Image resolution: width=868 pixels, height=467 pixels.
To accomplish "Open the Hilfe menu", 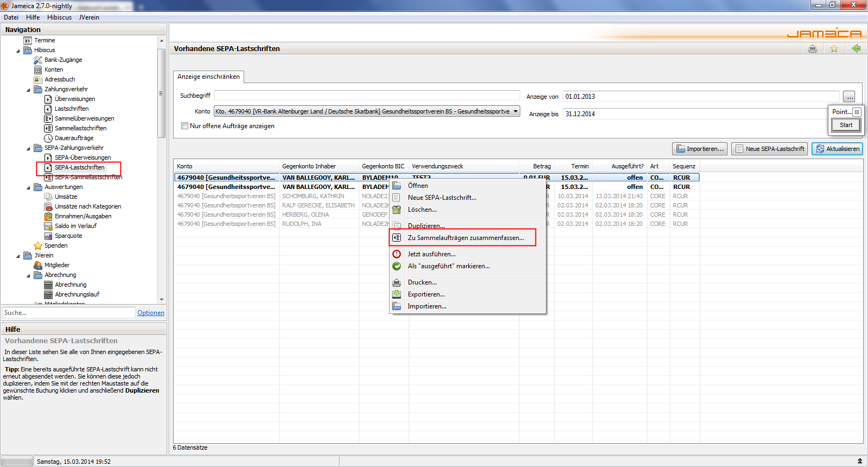I will click(33, 17).
